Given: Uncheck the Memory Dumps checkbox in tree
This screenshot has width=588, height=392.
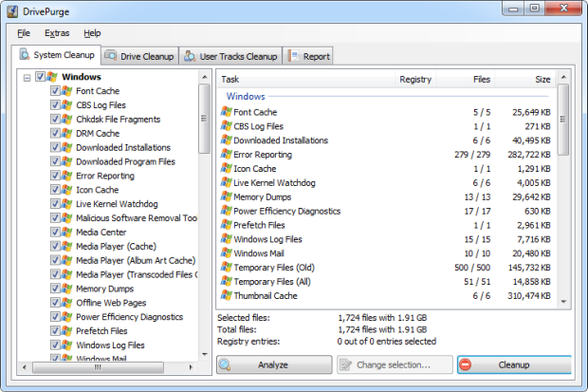Looking at the screenshot, I should click(x=55, y=289).
